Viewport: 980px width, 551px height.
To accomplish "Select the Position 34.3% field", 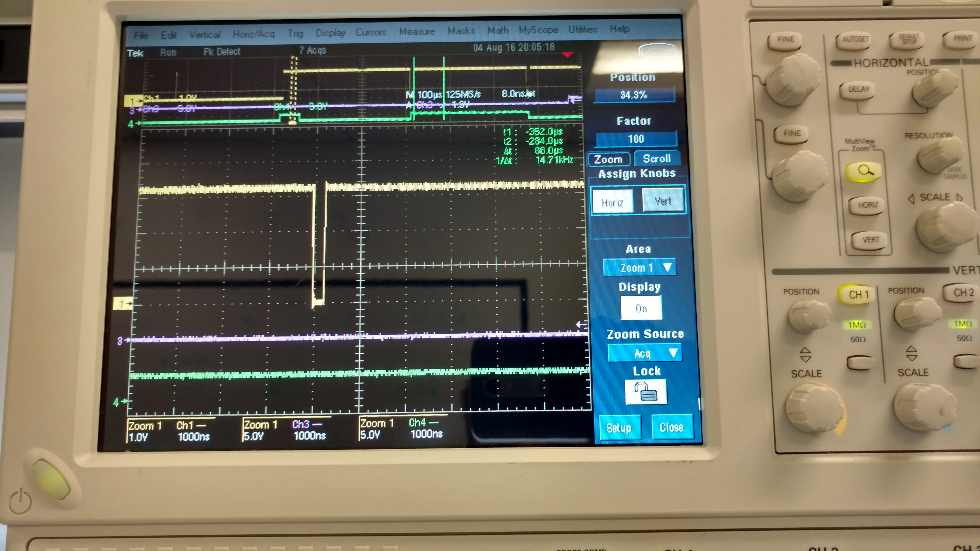I will coord(634,95).
